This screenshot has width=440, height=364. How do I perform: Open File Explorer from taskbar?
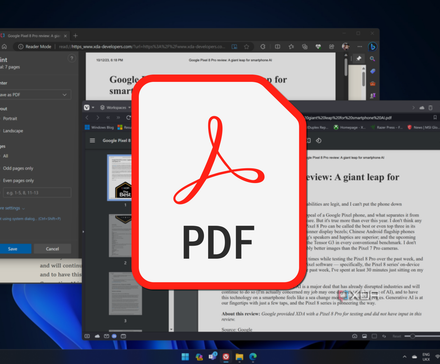click(239, 357)
